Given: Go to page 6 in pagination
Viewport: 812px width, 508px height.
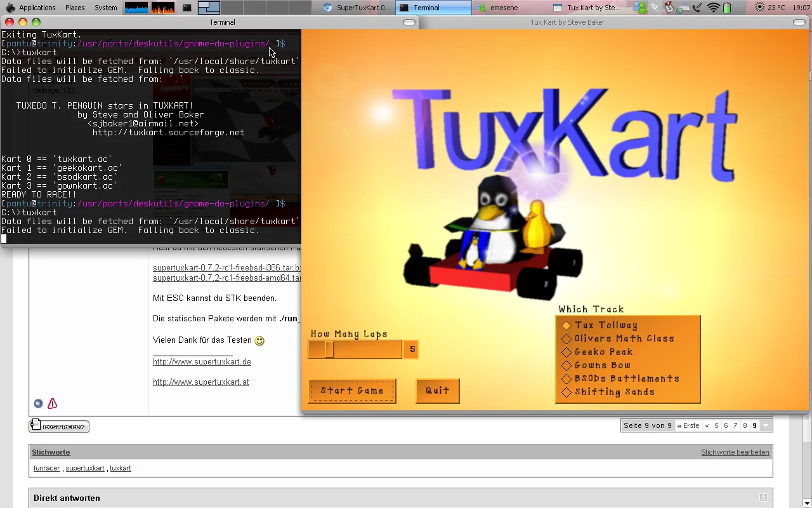Looking at the screenshot, I should coord(726,425).
